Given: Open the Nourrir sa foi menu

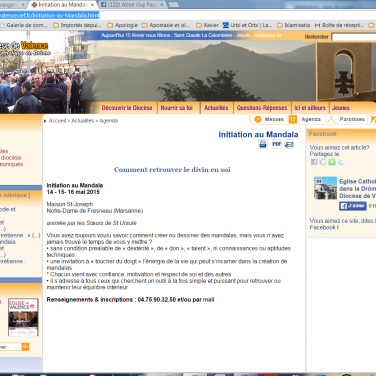Looking at the screenshot, I should [x=177, y=108].
